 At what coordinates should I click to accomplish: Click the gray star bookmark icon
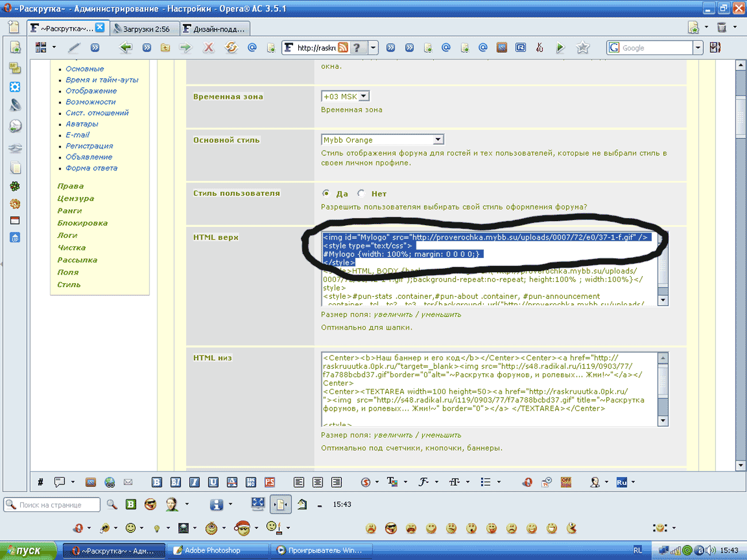583,48
